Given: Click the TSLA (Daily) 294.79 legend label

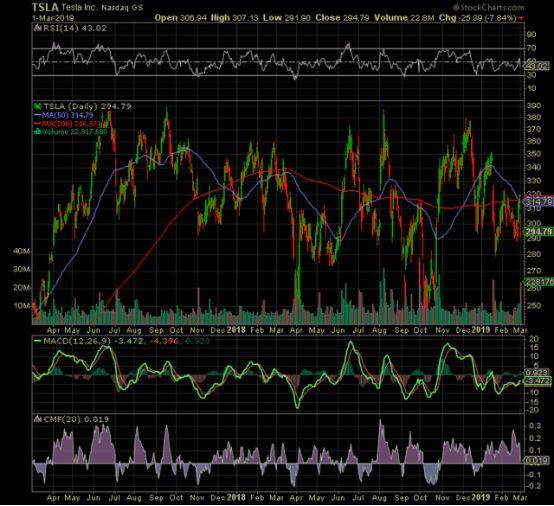Looking at the screenshot, I should tap(87, 106).
